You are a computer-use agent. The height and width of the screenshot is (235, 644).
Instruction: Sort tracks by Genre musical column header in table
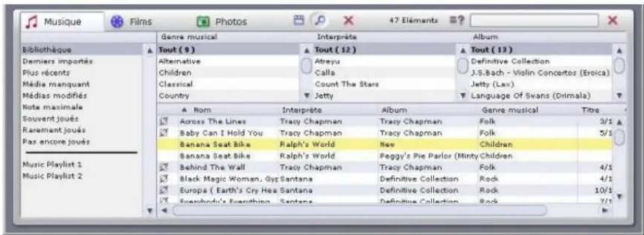(528, 110)
